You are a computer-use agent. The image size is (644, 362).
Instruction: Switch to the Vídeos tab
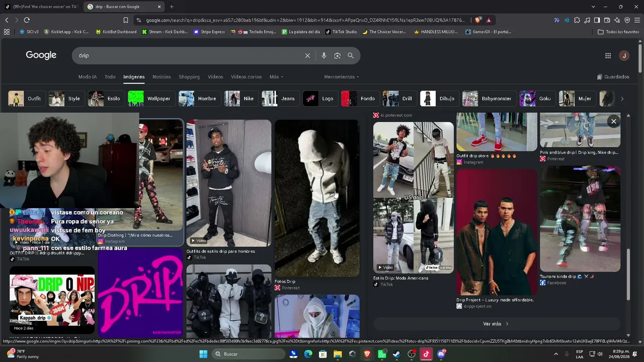coord(215,77)
